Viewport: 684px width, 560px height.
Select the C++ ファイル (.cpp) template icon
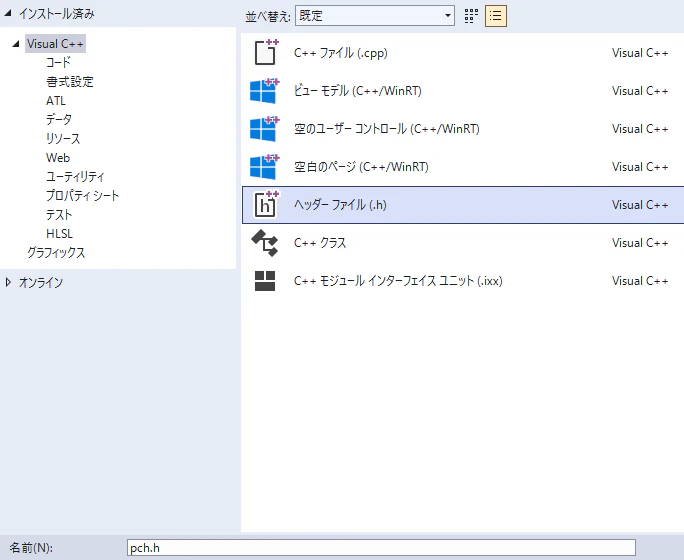click(266, 52)
